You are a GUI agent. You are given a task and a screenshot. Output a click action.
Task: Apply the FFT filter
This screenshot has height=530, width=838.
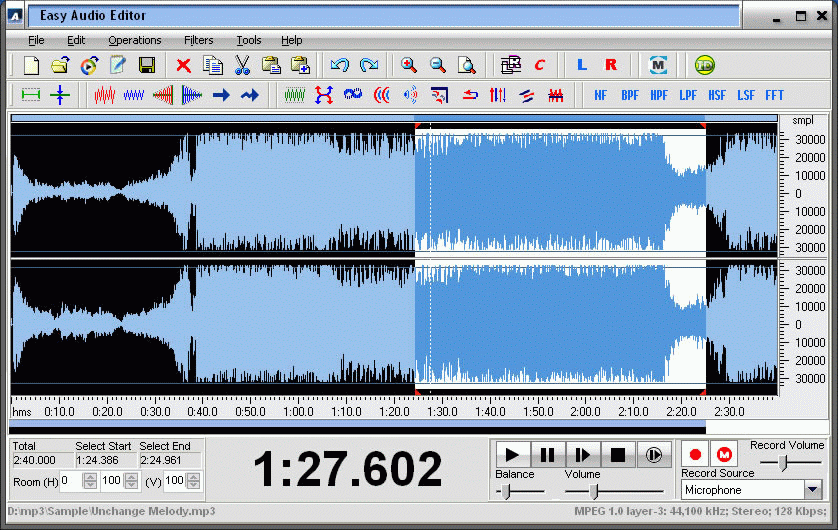774,96
